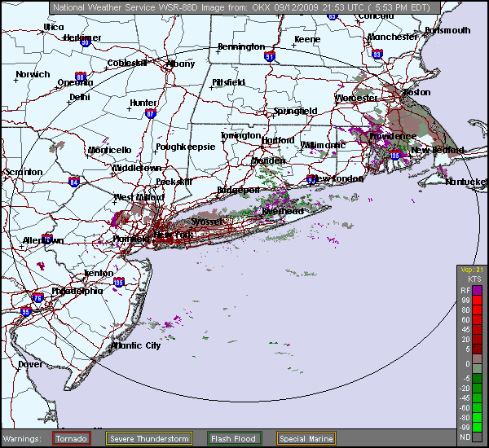Click the Flash Flood warning legend box

pyautogui.click(x=234, y=438)
